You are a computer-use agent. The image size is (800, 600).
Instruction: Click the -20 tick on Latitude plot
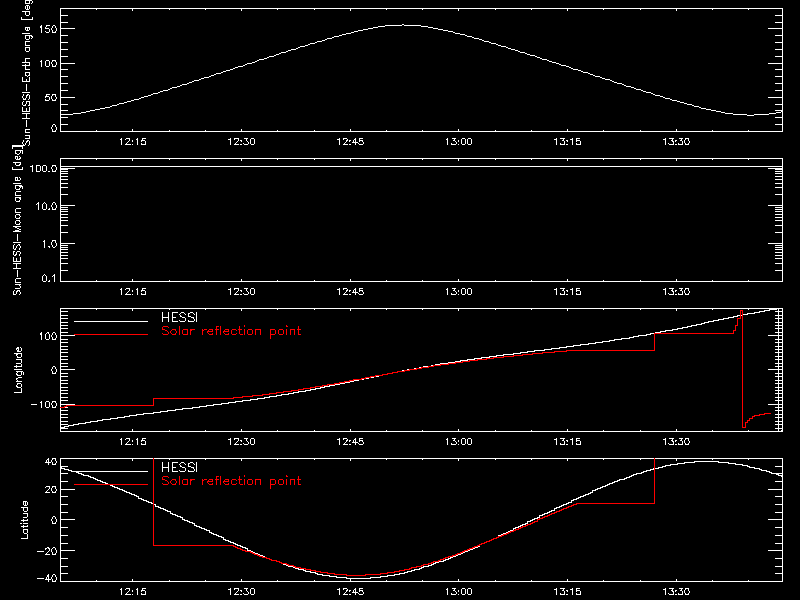47,551
